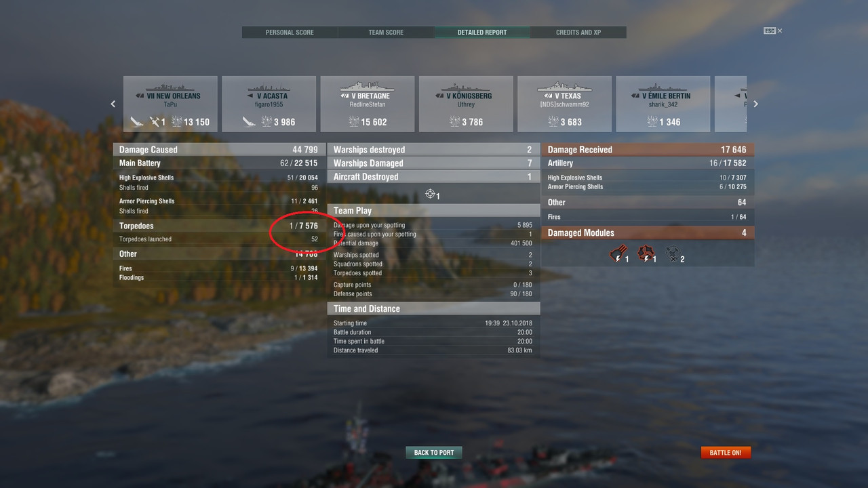Click the red Battle On! button
The height and width of the screenshot is (488, 868).
pyautogui.click(x=726, y=452)
